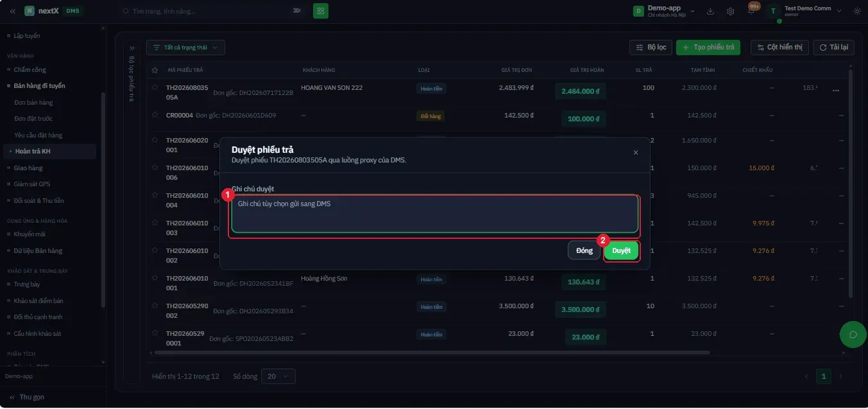Open the Số dòng 20 rows dropdown
The width and height of the screenshot is (868, 409).
coord(278,376)
